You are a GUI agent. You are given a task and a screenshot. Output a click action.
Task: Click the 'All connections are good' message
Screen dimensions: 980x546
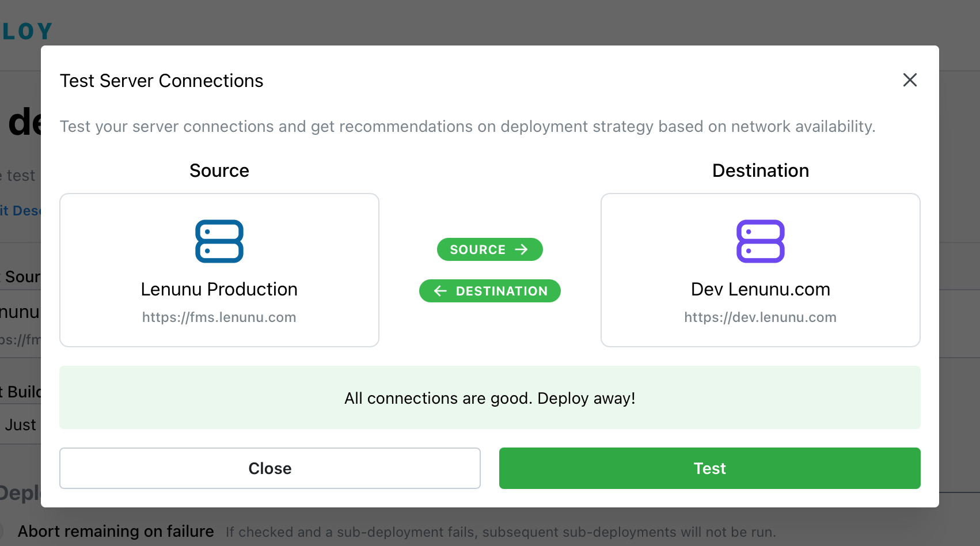pyautogui.click(x=490, y=398)
